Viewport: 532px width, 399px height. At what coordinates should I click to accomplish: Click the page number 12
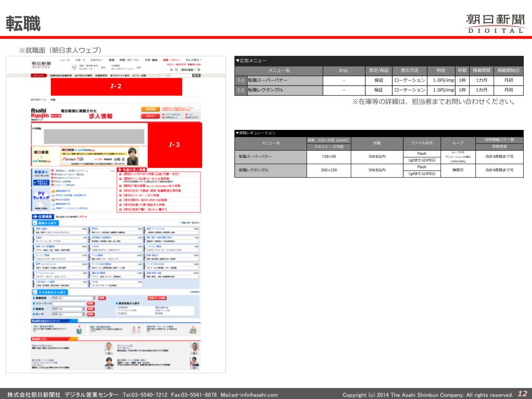pos(523,394)
